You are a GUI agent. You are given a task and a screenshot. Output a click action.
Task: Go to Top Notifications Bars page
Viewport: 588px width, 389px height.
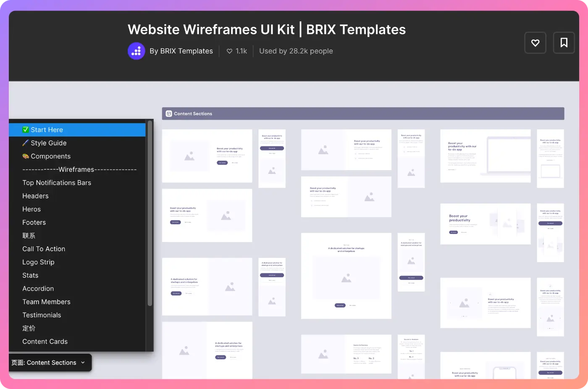[x=57, y=183]
